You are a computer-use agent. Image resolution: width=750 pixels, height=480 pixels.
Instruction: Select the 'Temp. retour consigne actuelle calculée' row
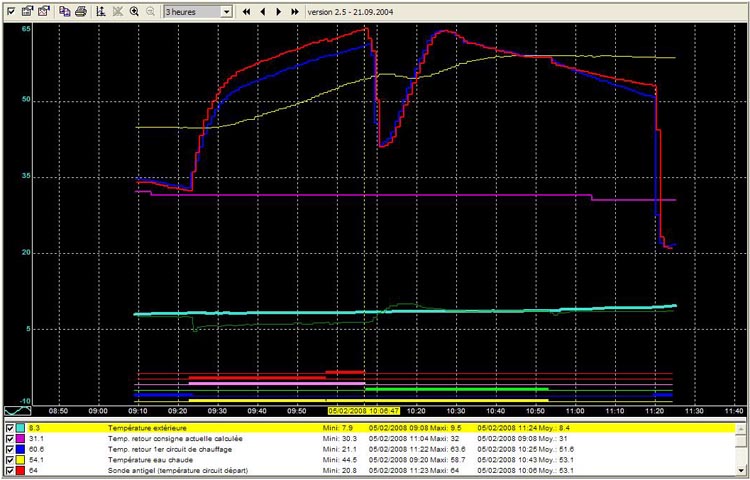click(x=180, y=438)
